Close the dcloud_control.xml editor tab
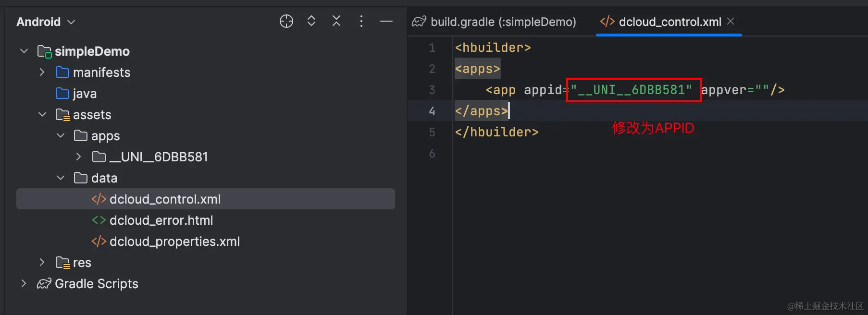This screenshot has height=315, width=868. (731, 22)
